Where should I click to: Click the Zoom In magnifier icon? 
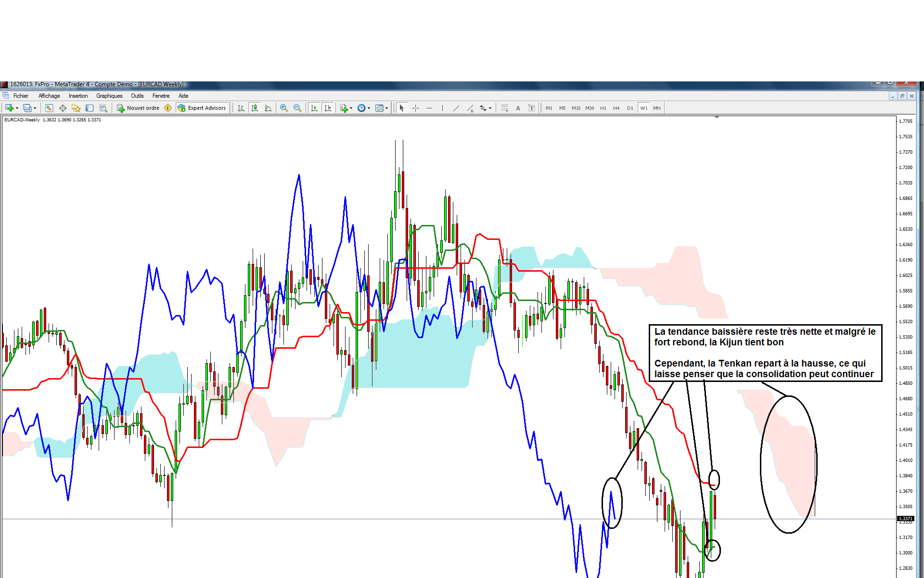coord(284,108)
